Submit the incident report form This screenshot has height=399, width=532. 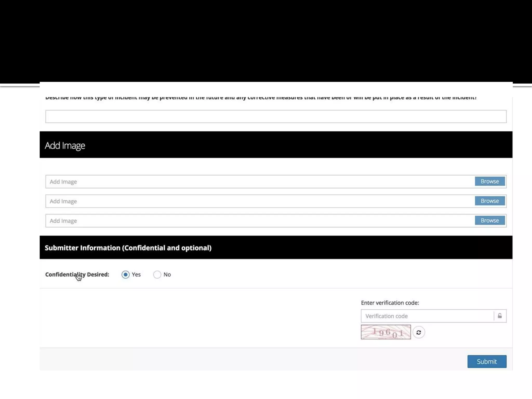(487, 361)
